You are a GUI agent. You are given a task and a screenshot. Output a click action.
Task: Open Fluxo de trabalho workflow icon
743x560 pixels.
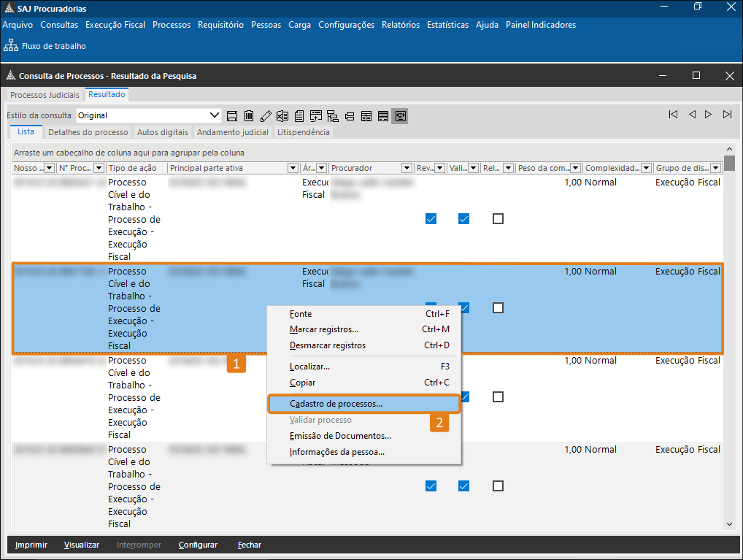click(11, 46)
